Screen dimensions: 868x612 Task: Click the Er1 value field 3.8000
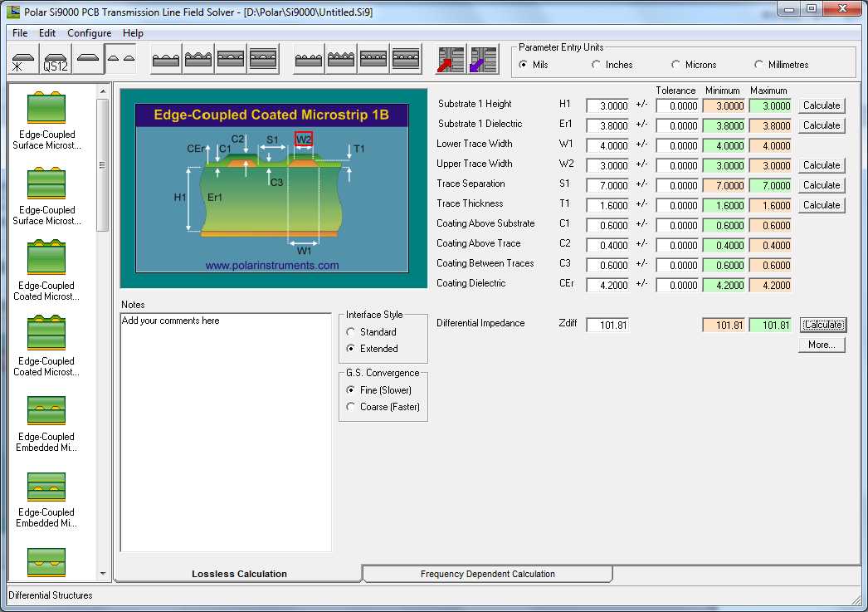coord(607,125)
